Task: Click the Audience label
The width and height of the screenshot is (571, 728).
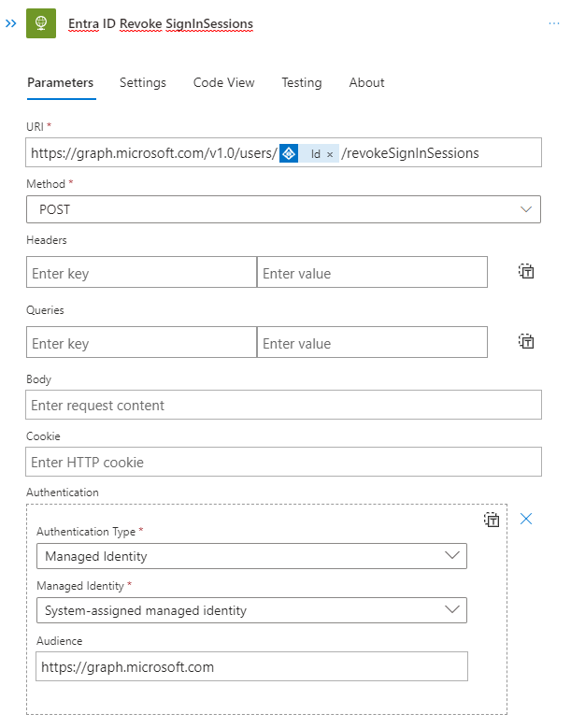Action: pos(60,641)
